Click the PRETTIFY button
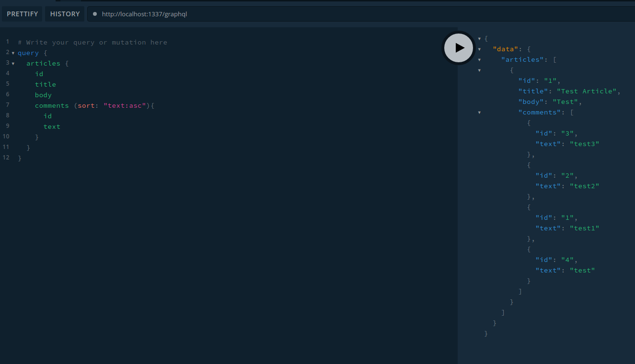The width and height of the screenshot is (635, 364). point(22,14)
